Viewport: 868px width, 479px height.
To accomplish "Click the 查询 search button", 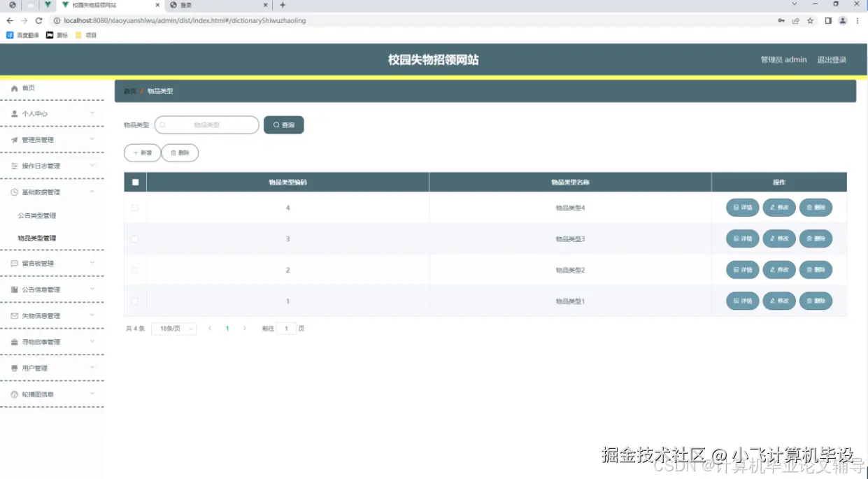I will pyautogui.click(x=284, y=125).
